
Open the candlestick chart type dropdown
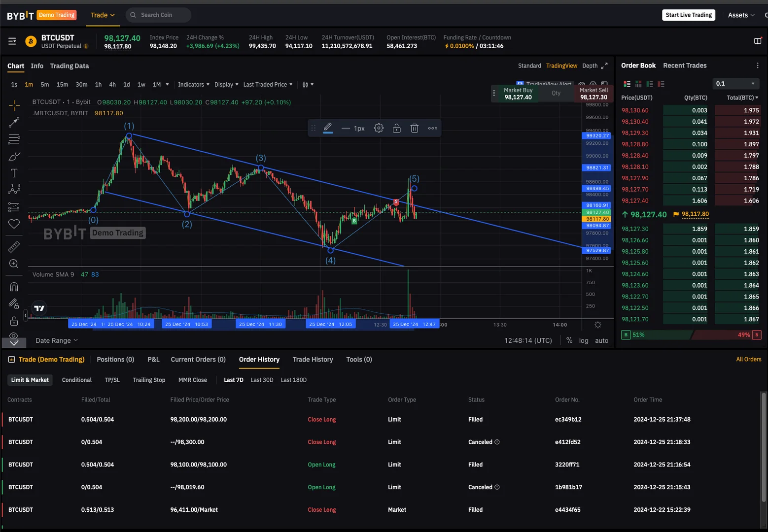[308, 85]
